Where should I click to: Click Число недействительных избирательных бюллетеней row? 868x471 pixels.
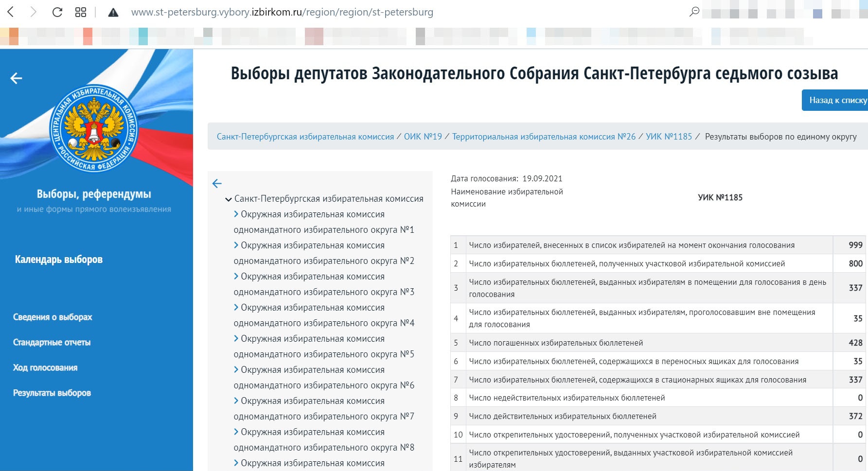click(x=659, y=398)
